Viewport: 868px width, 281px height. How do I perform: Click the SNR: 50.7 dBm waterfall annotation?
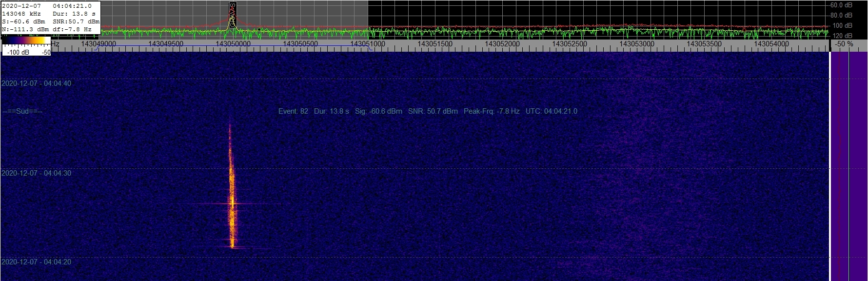coord(433,111)
